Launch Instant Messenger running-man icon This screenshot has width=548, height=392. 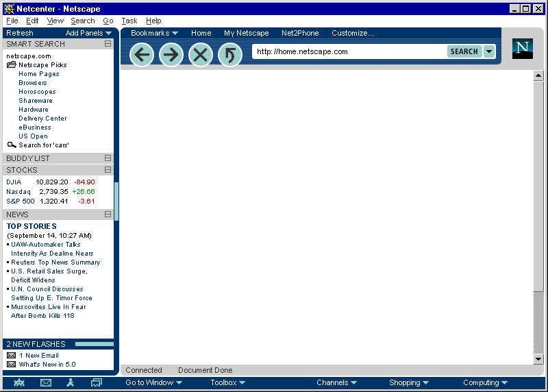[x=70, y=382]
